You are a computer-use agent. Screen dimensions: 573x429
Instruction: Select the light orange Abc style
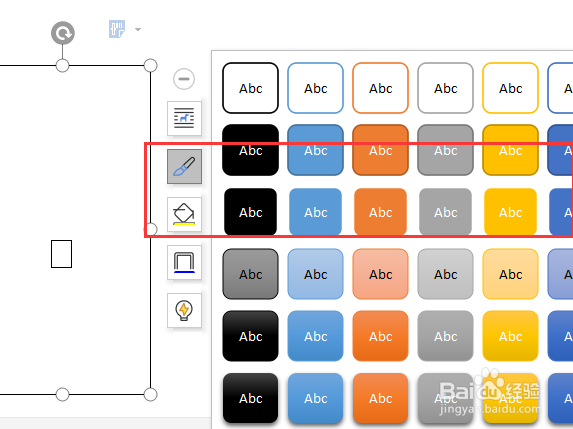pyautogui.click(x=380, y=274)
